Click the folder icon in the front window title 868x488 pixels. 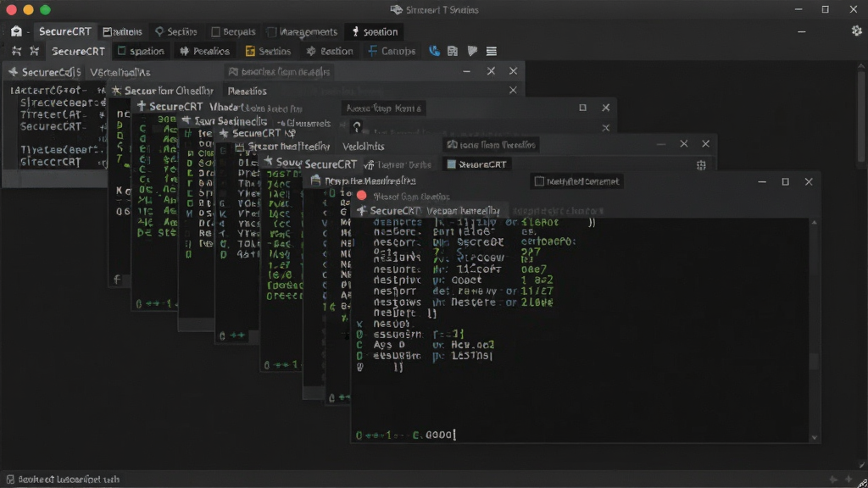coord(315,180)
